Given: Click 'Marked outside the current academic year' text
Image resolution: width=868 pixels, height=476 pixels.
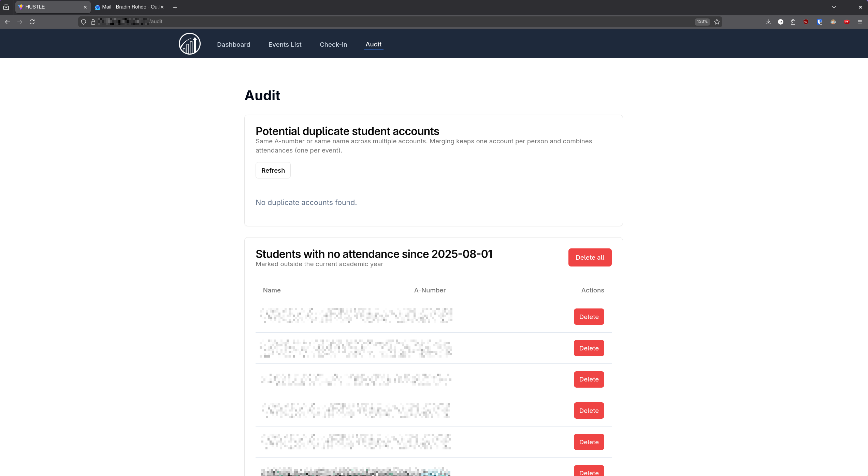Looking at the screenshot, I should pos(319,264).
